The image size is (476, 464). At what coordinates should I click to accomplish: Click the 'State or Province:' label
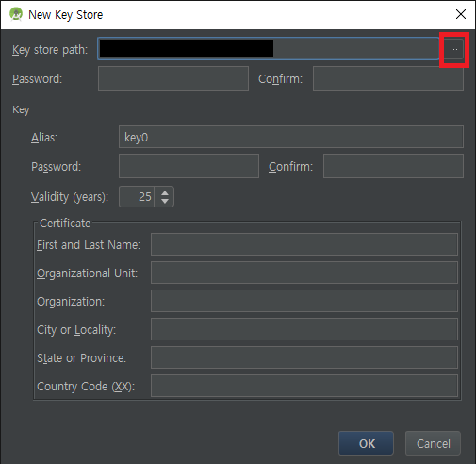(x=82, y=358)
